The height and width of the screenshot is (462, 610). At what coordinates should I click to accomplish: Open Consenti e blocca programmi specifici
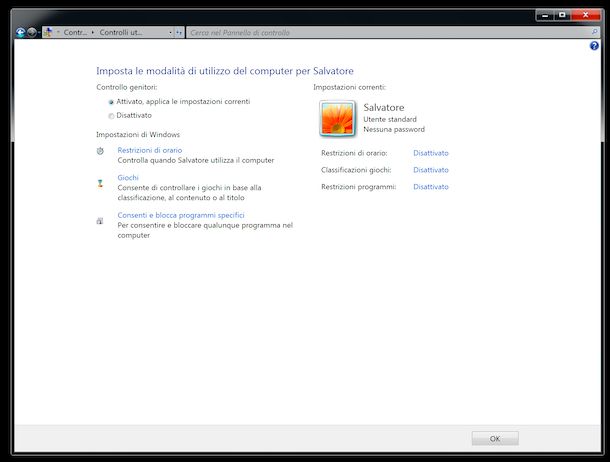point(181,215)
